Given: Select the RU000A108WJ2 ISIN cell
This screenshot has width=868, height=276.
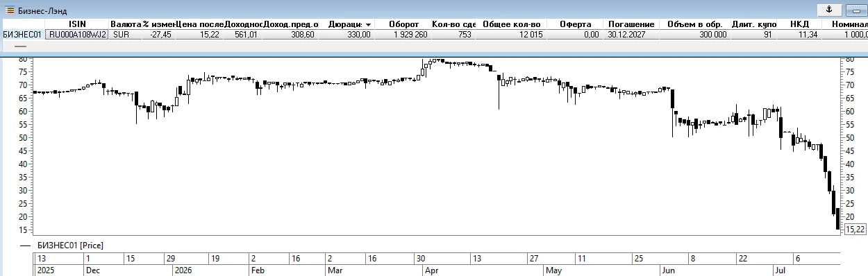Looking at the screenshot, I should pos(78,34).
